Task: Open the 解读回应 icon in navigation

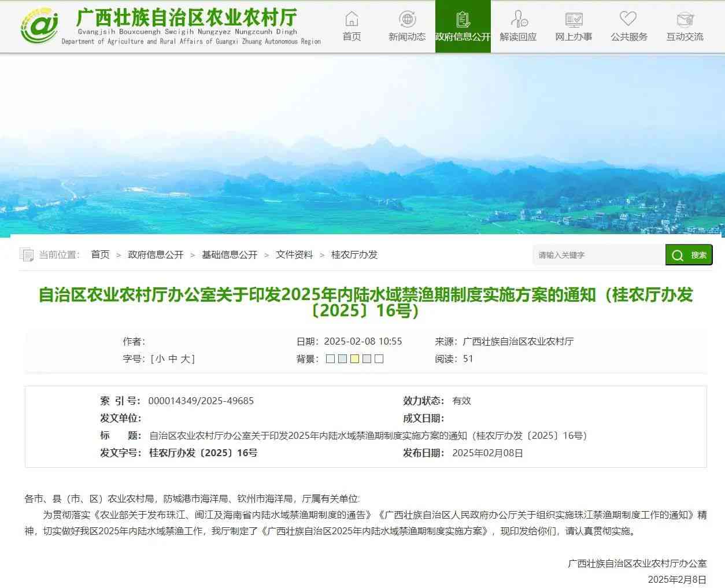Action: 518,20
